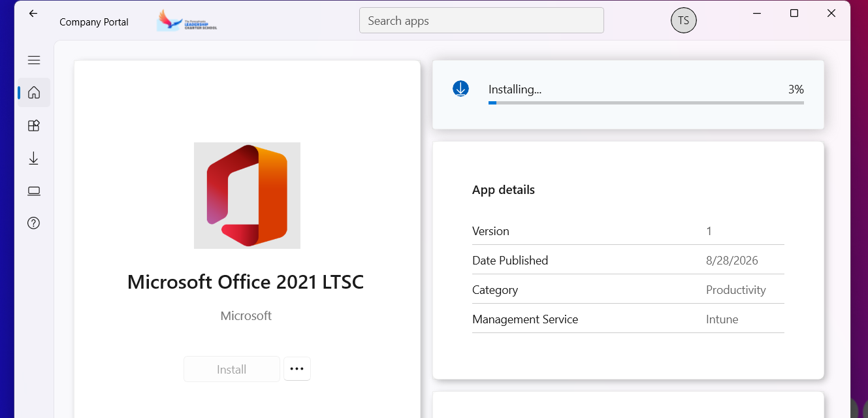Click the Intune value

coord(722,319)
